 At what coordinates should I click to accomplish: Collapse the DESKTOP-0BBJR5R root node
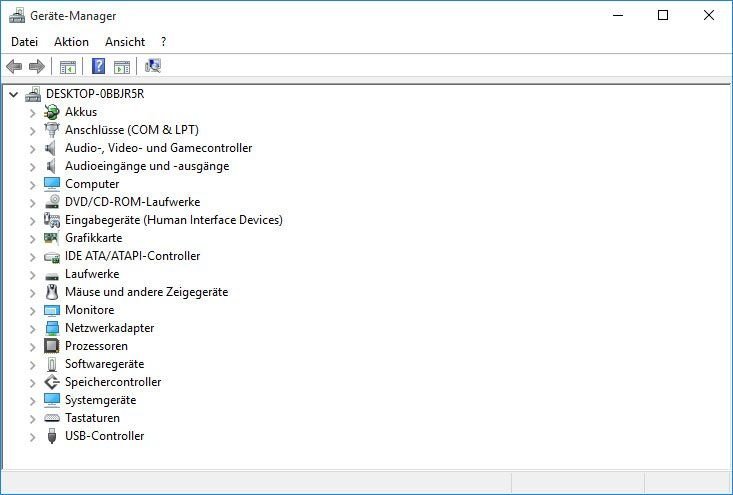click(x=14, y=94)
